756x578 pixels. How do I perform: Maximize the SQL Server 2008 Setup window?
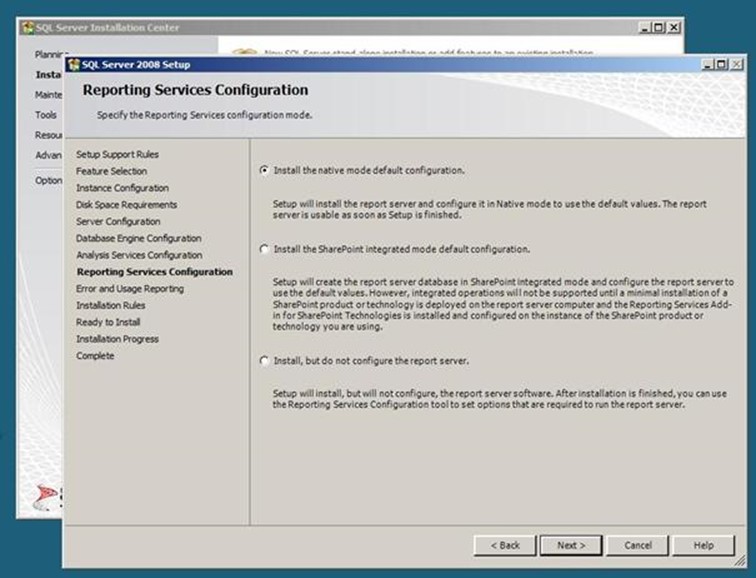pos(722,64)
